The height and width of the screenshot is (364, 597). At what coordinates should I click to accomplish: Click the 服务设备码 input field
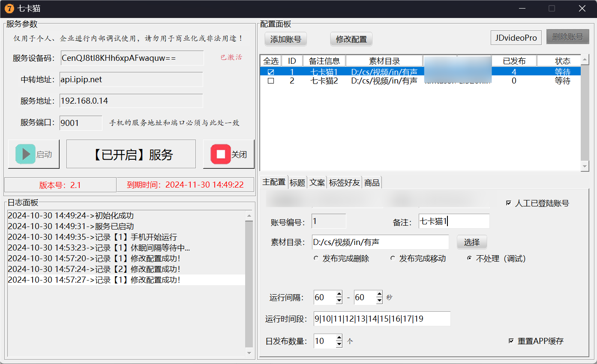point(132,58)
